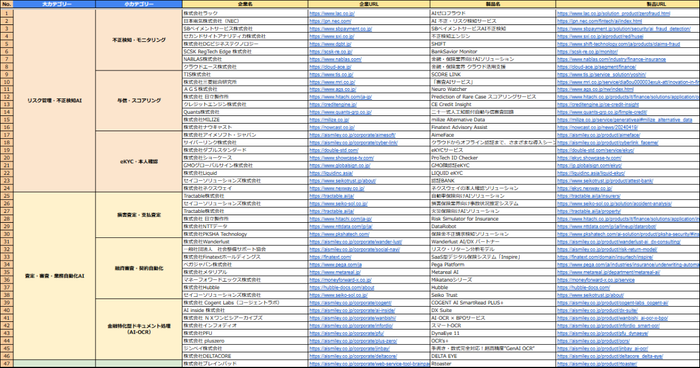Open the moneyforward-x.co.jp company link

tap(341, 280)
